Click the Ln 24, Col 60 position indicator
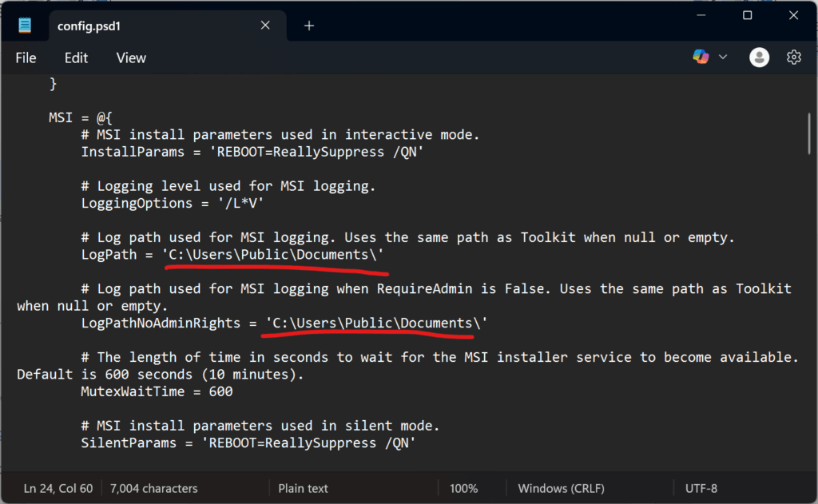The image size is (818, 504). [x=58, y=488]
